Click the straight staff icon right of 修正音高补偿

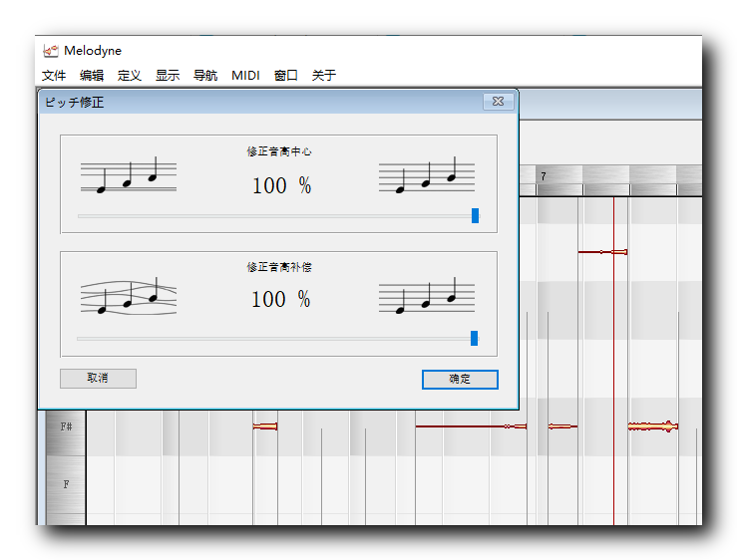tap(427, 296)
